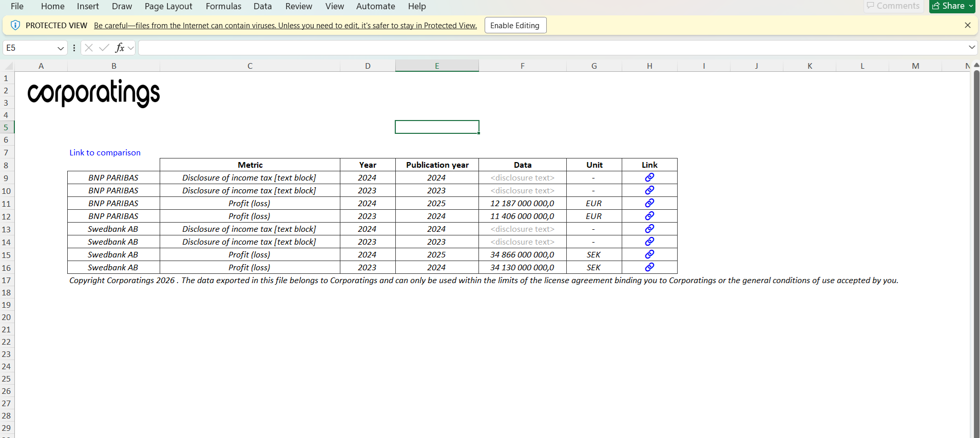Click the Insert Function fx icon
The width and height of the screenshot is (980, 438).
[120, 48]
